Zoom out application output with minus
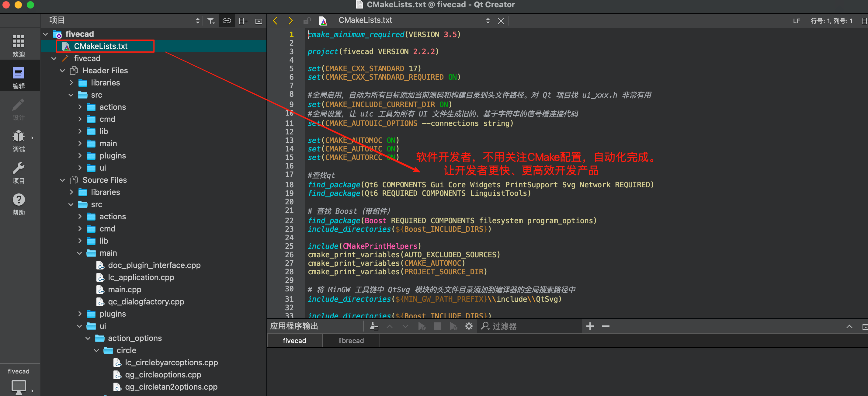The width and height of the screenshot is (868, 396). tap(606, 326)
